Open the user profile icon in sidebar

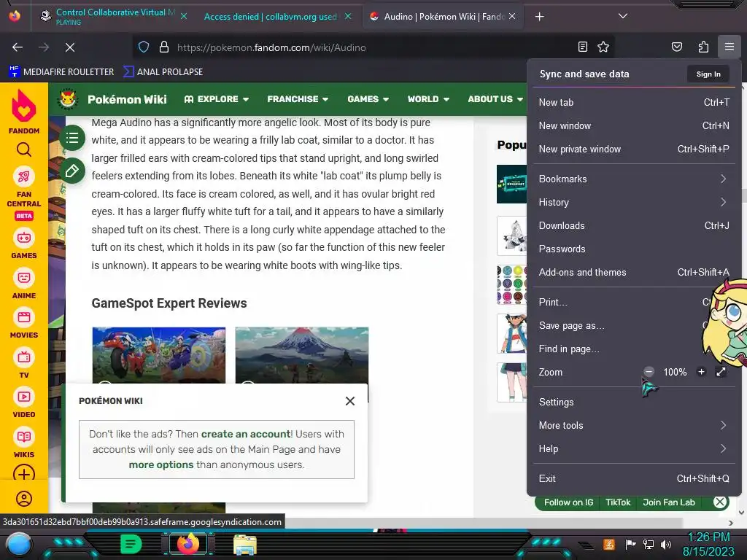coord(24,499)
